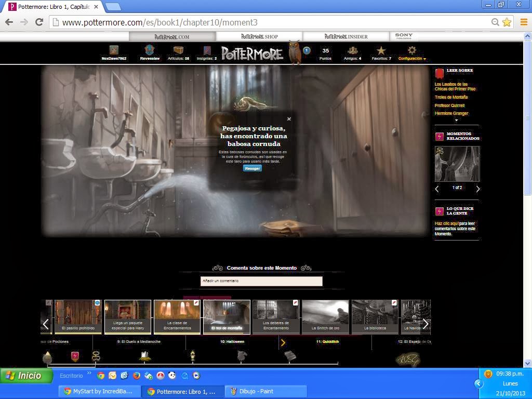Open the Artículos trunk icon
Viewport: 532px width, 399px height.
point(178,50)
